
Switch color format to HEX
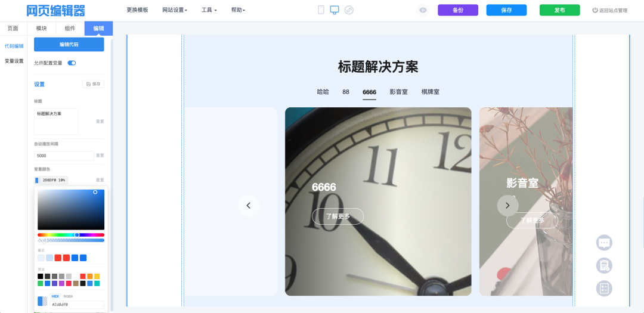coord(55,296)
